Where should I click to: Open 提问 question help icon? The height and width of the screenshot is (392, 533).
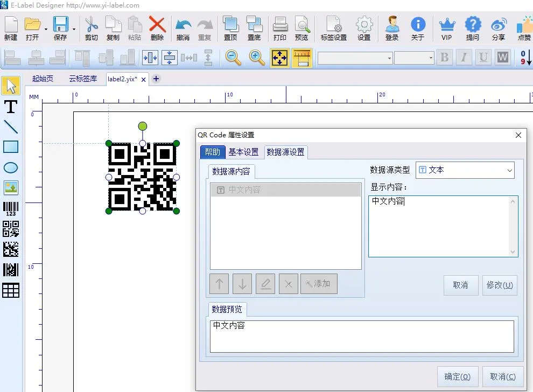click(473, 28)
